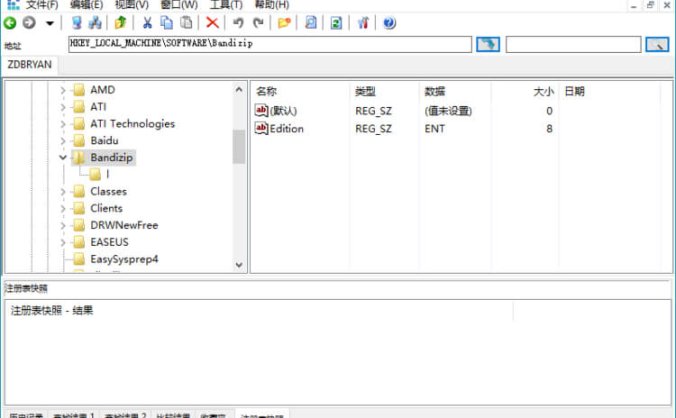Click the ab icon of Edition value

click(x=261, y=128)
